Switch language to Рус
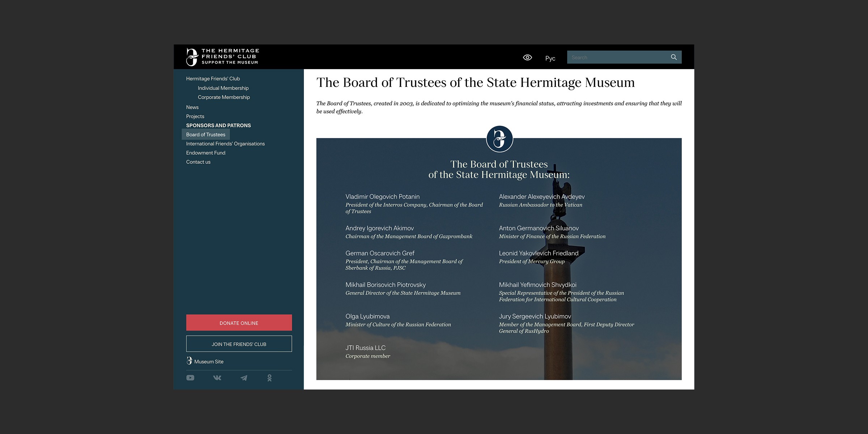 (550, 58)
